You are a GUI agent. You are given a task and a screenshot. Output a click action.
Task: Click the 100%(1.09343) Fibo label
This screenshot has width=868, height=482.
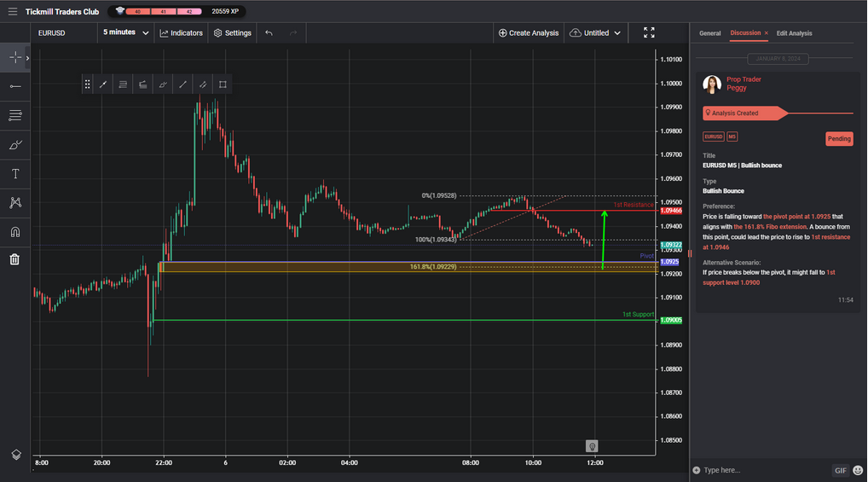point(436,240)
